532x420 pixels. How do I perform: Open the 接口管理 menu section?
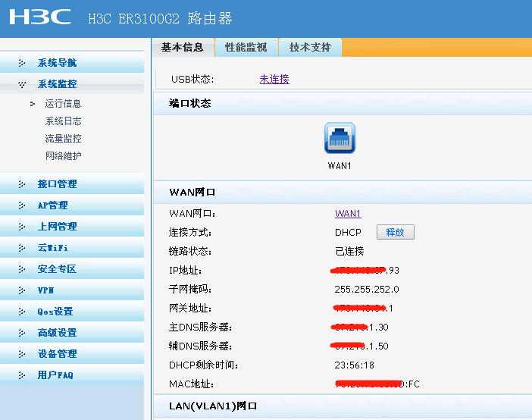click(72, 183)
